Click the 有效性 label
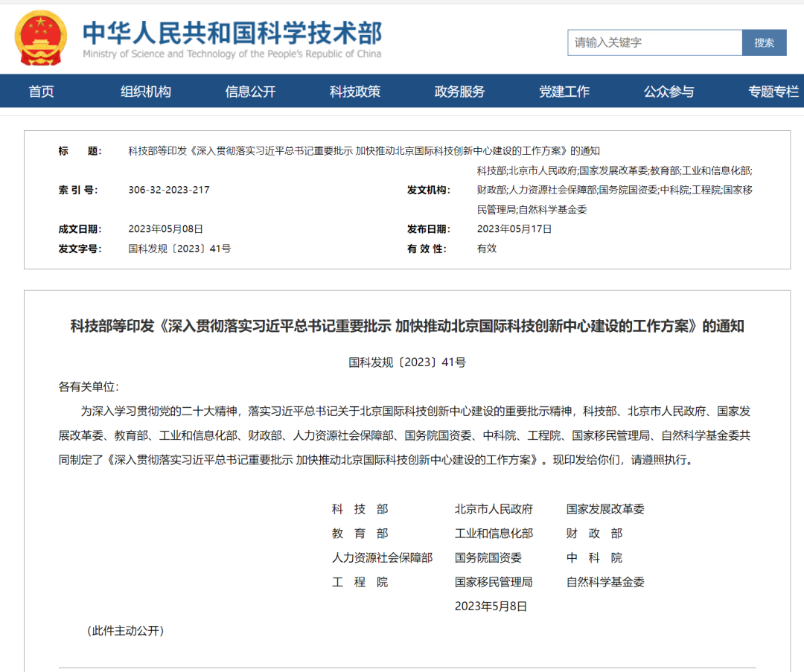The height and width of the screenshot is (672, 804). click(x=427, y=249)
